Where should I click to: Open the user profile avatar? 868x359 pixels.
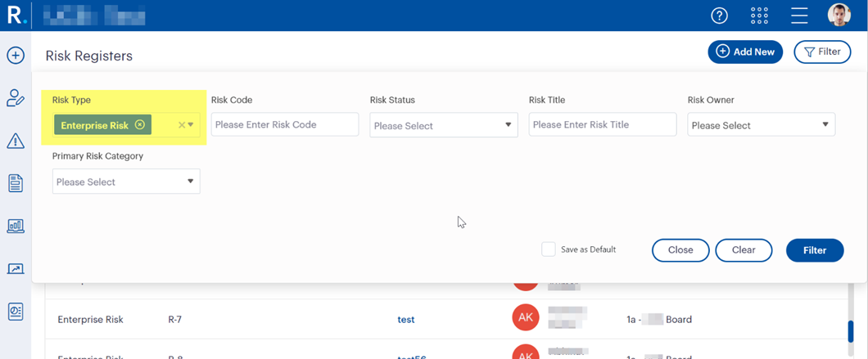pos(839,15)
